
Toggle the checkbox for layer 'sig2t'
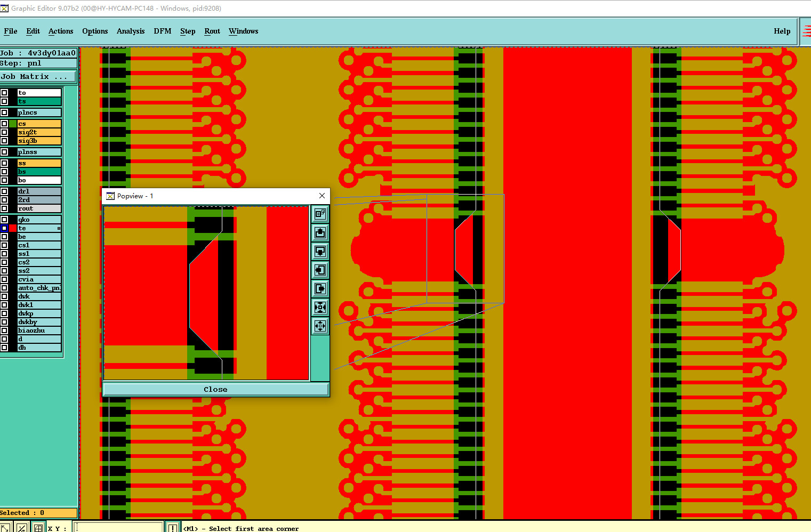[4, 132]
